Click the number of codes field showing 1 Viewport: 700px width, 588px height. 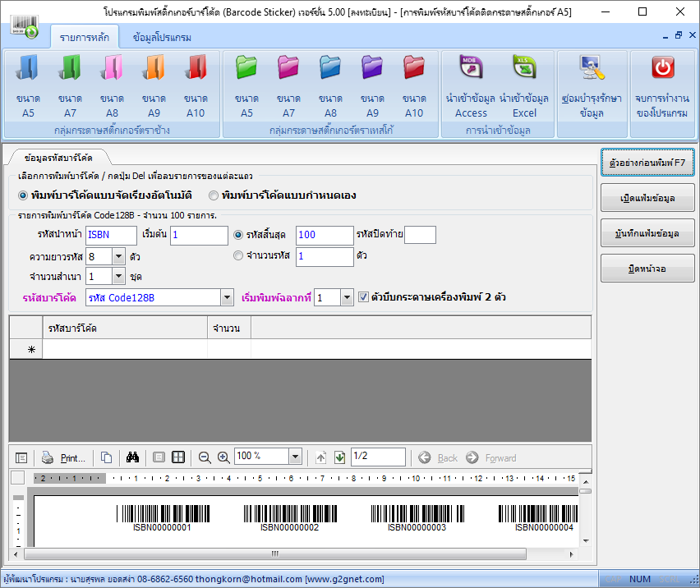coord(325,256)
